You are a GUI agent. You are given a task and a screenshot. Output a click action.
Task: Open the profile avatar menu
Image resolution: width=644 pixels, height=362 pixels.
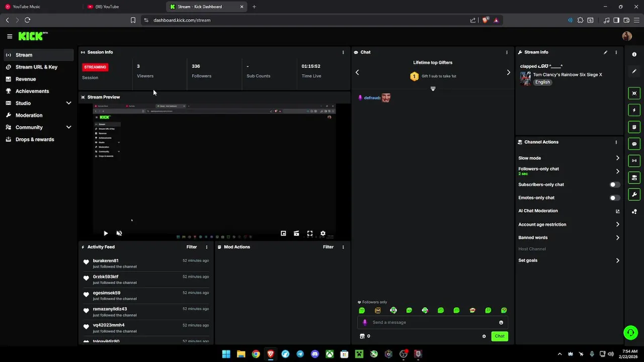coord(627,36)
